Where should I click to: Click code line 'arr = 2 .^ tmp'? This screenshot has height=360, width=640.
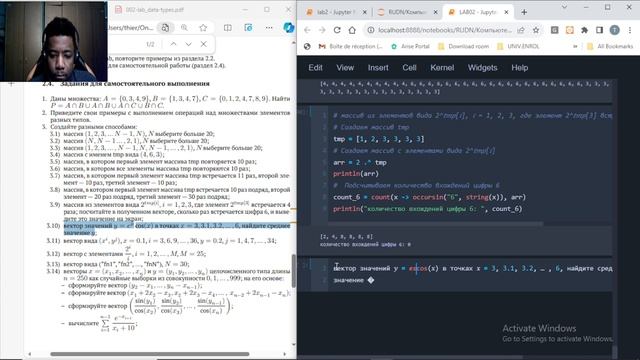click(x=360, y=162)
